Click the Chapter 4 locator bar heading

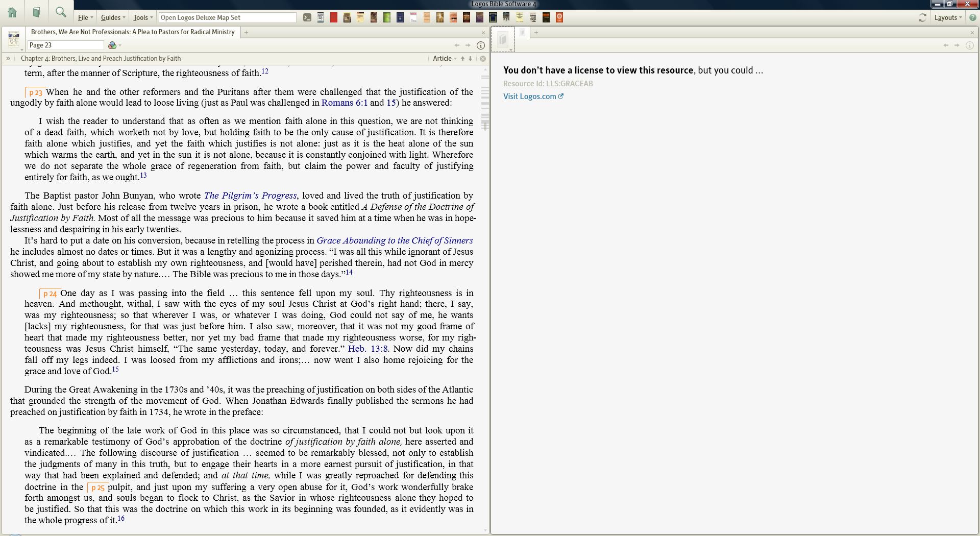pos(101,59)
